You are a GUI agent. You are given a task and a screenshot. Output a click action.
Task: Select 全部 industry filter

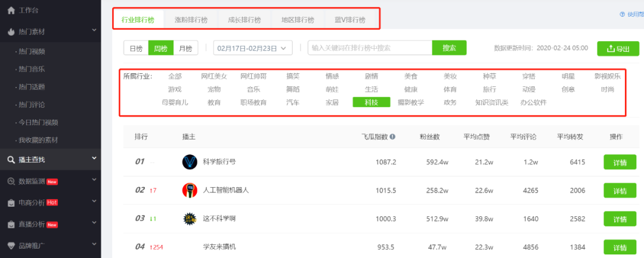(175, 76)
